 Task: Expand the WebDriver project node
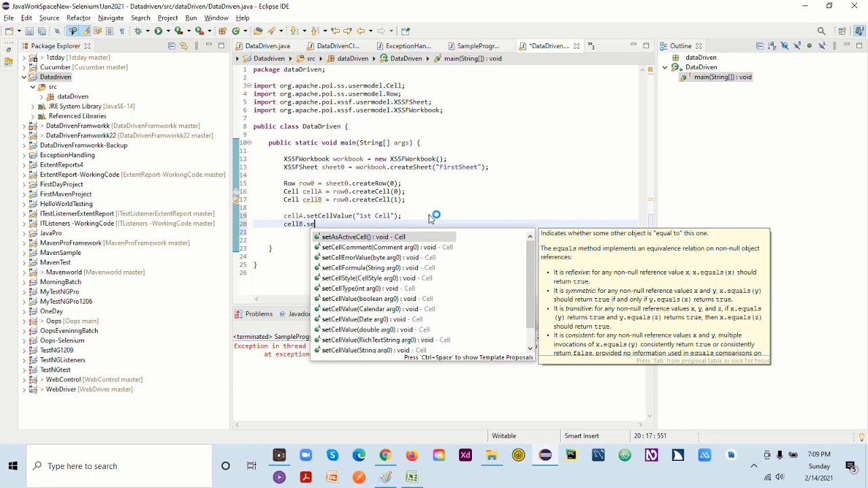coord(24,390)
